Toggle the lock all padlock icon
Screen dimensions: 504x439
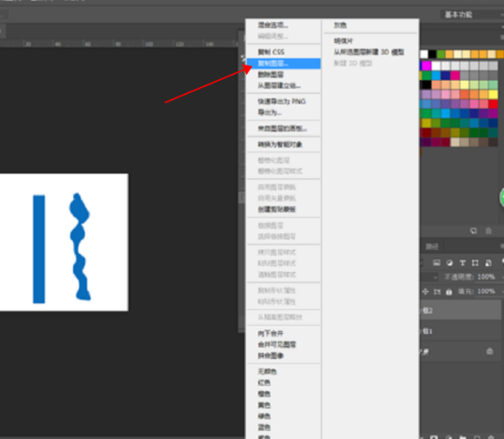click(449, 291)
